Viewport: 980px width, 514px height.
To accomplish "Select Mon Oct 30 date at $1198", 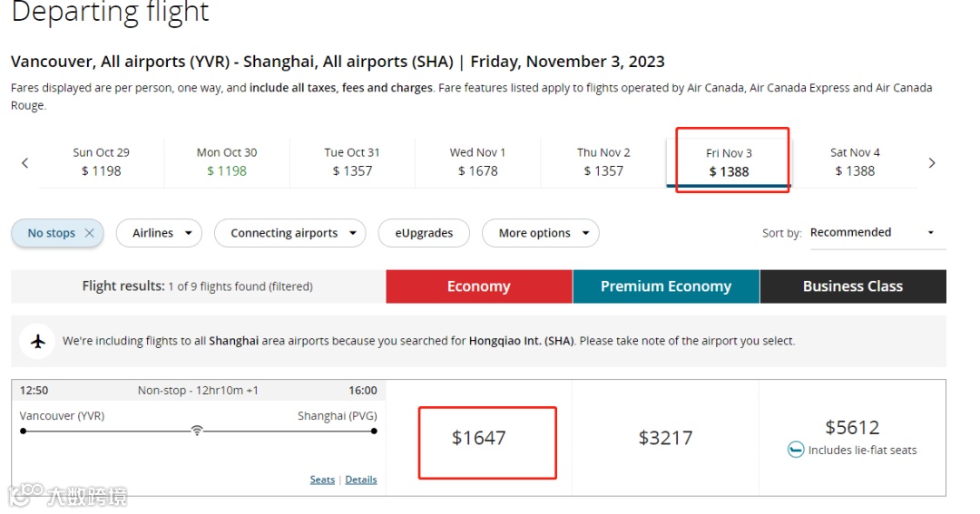I will 227,162.
